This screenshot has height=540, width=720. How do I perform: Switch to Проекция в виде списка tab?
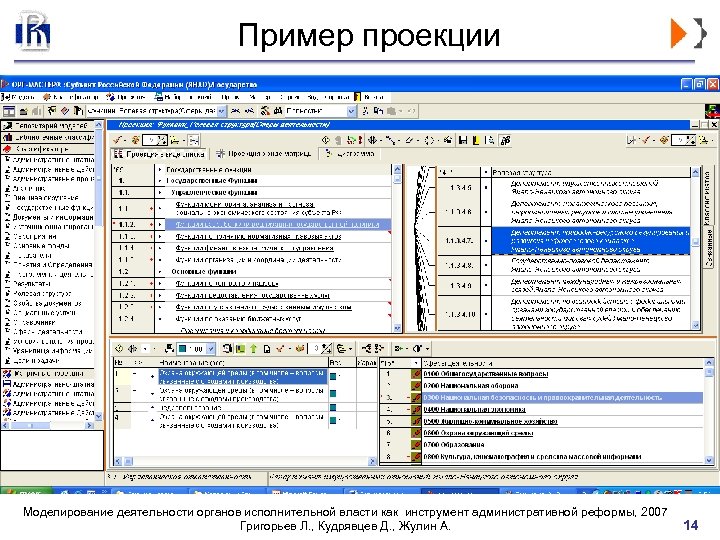point(159,154)
